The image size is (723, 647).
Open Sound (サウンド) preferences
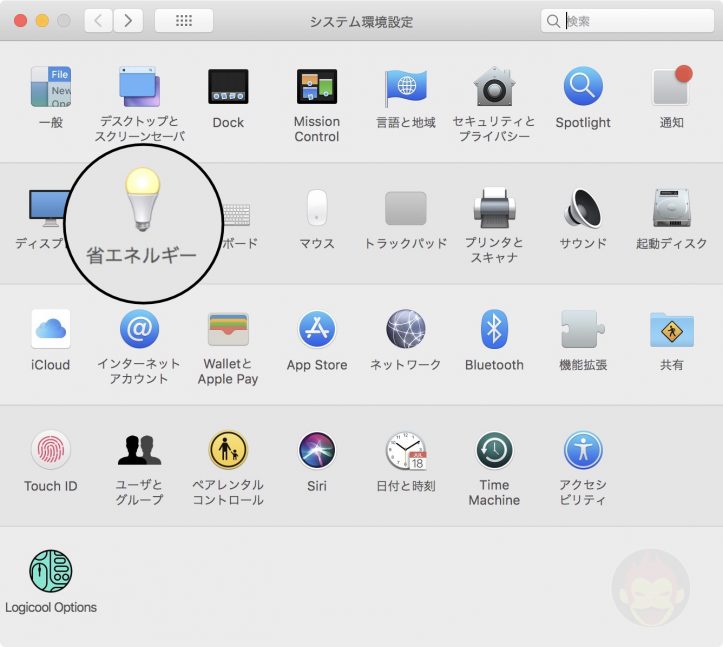coord(583,208)
